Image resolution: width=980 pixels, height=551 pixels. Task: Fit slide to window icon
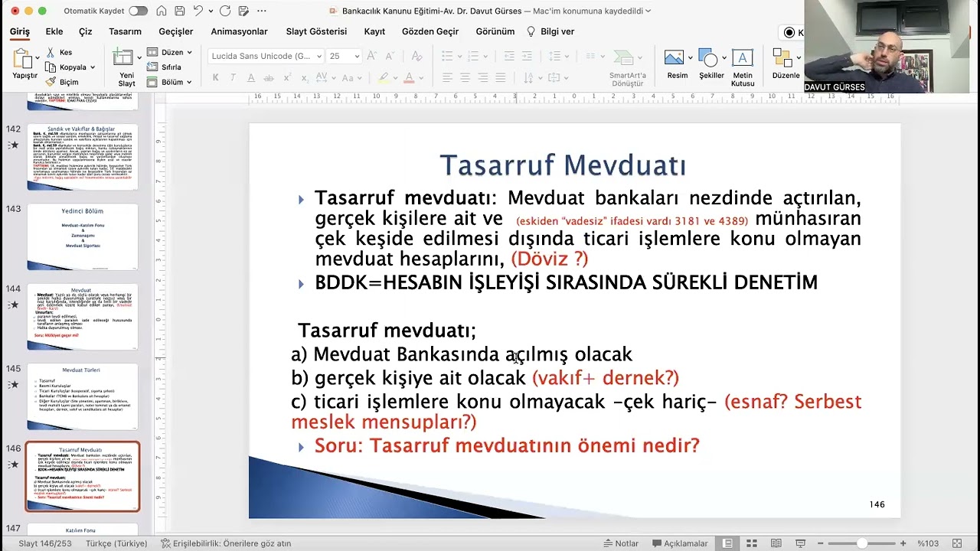956,543
